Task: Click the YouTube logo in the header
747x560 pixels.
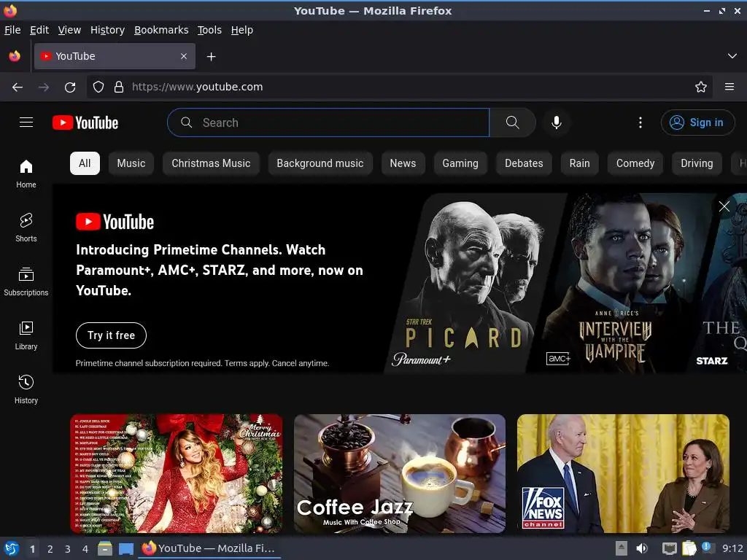Action: tap(85, 122)
